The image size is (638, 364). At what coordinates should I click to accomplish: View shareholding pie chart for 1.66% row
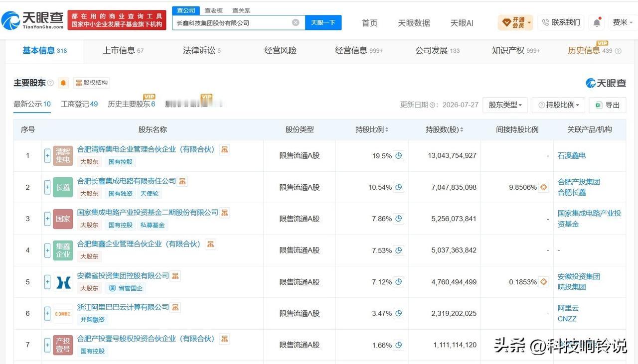399,345
